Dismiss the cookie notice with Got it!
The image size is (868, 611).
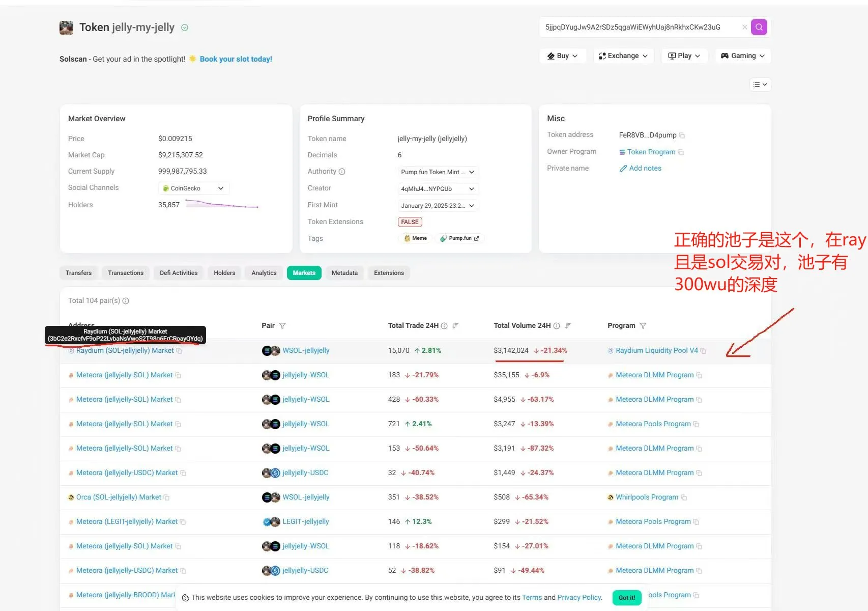click(626, 598)
